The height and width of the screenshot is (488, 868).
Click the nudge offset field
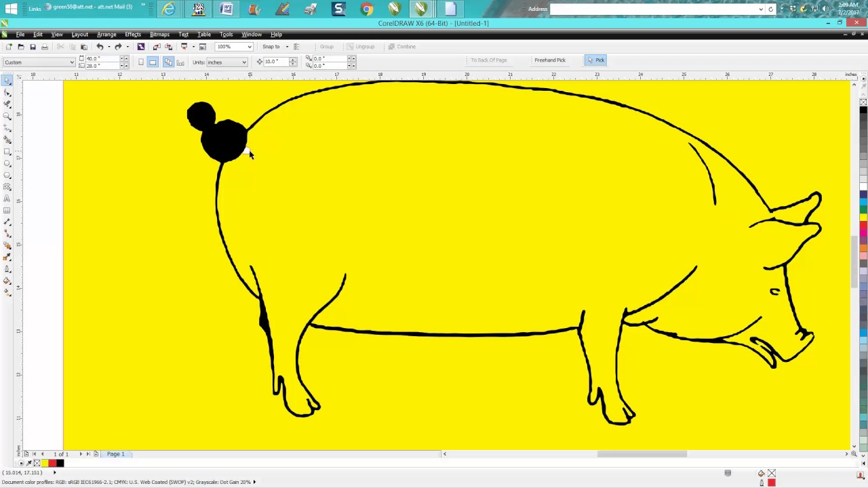277,62
